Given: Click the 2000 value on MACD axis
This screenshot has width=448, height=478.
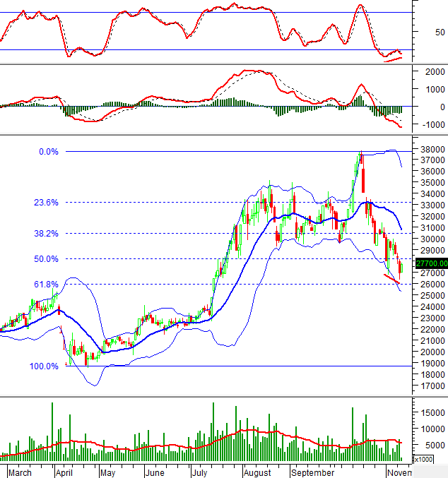Looking at the screenshot, I should (x=433, y=72).
